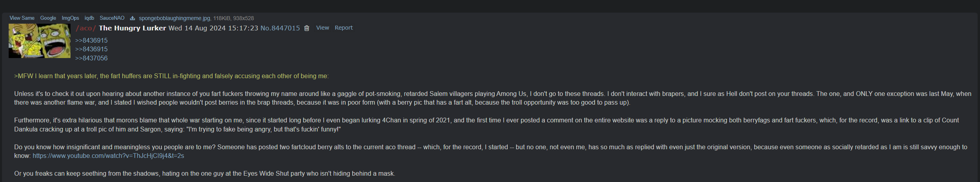Open the YouTube link in post body
Viewport: 980px width, 182px height.
coord(108,156)
